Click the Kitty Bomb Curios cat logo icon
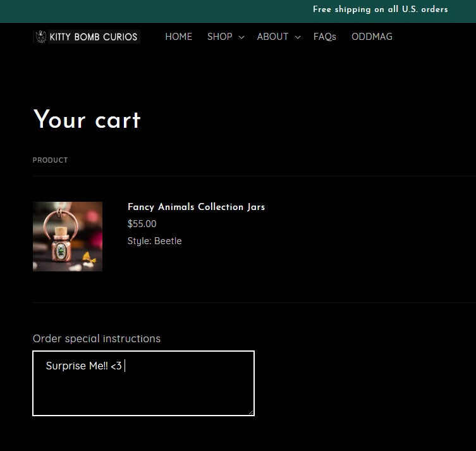Screen dimensions: 476x451 click(41, 37)
